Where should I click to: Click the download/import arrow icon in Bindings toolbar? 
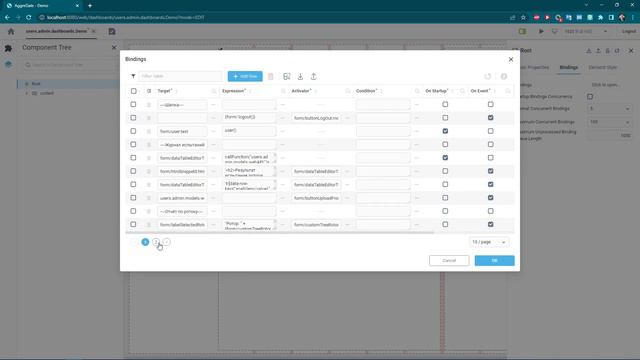pos(300,76)
